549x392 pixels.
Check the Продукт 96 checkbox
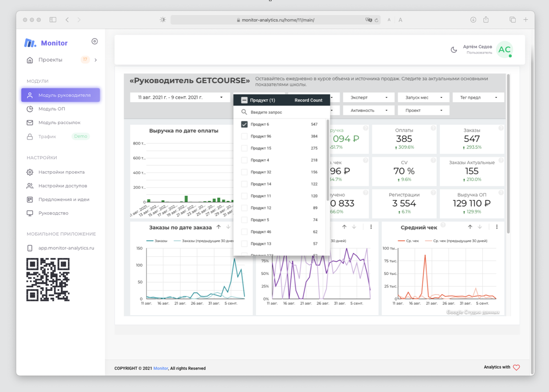coord(244,136)
